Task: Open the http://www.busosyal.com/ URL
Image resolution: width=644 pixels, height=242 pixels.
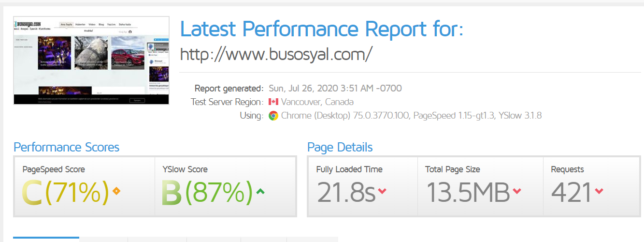Action: (x=276, y=54)
